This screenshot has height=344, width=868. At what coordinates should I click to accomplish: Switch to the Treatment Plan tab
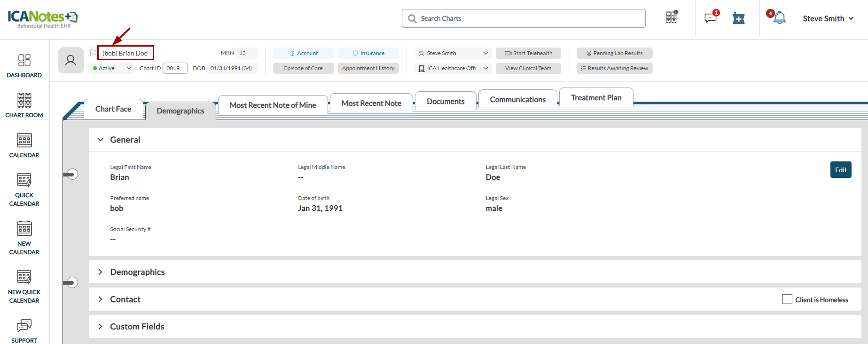(x=596, y=98)
